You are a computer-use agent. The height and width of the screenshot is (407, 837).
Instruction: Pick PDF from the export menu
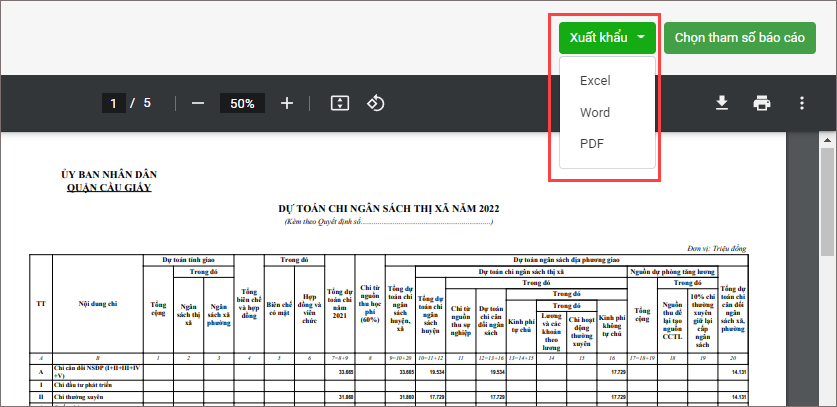pyautogui.click(x=592, y=143)
